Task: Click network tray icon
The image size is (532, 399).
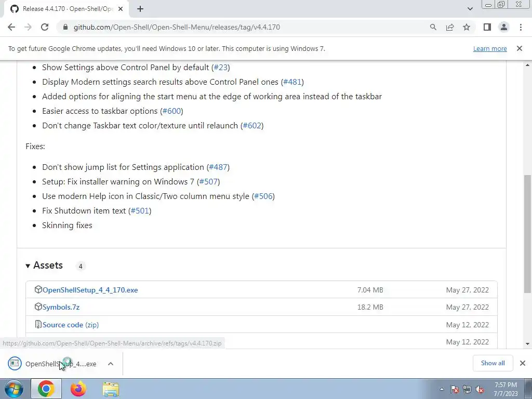Action: pyautogui.click(x=467, y=390)
